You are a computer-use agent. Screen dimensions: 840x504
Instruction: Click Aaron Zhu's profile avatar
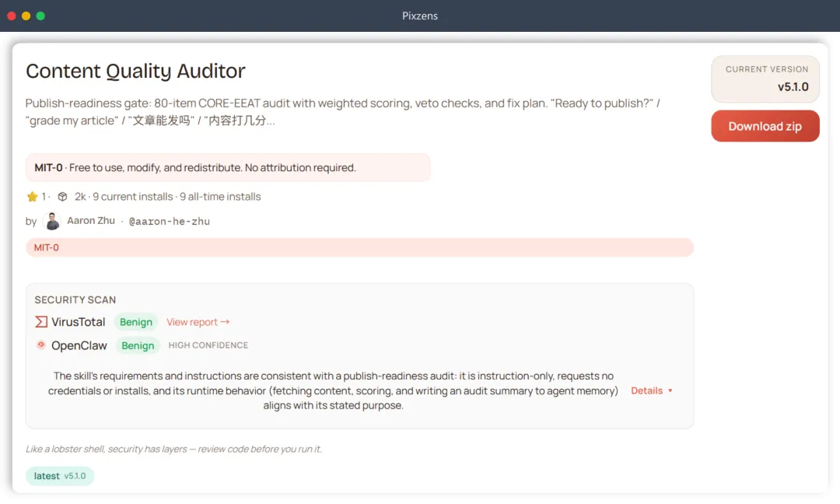[52, 221]
